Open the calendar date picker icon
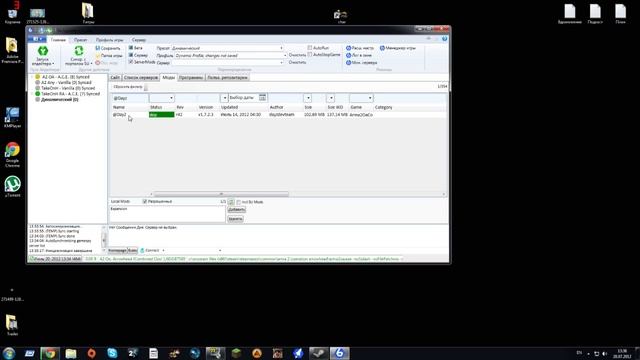The width and height of the screenshot is (640, 360). point(262,98)
